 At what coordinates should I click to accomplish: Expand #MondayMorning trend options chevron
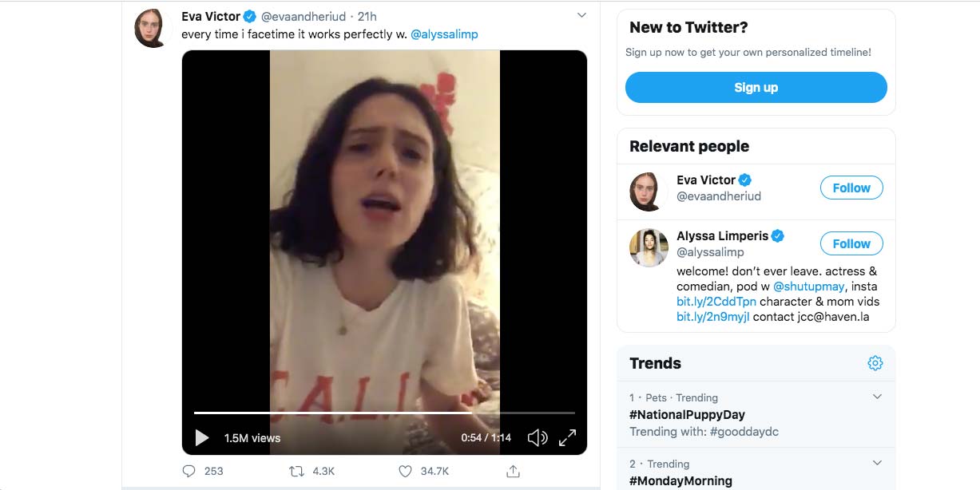[x=877, y=463]
